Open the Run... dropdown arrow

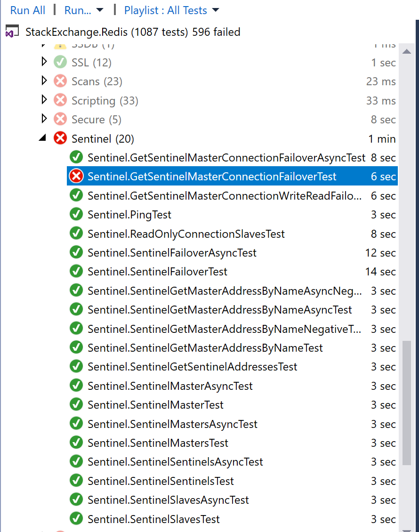click(100, 10)
